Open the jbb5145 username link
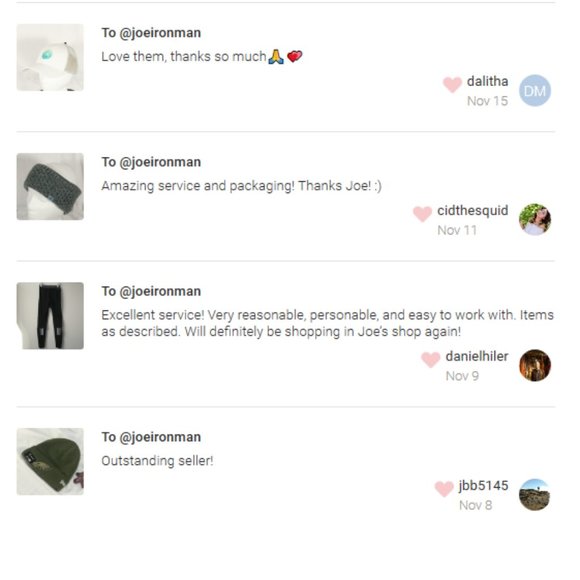This screenshot has width=580, height=580. (483, 486)
